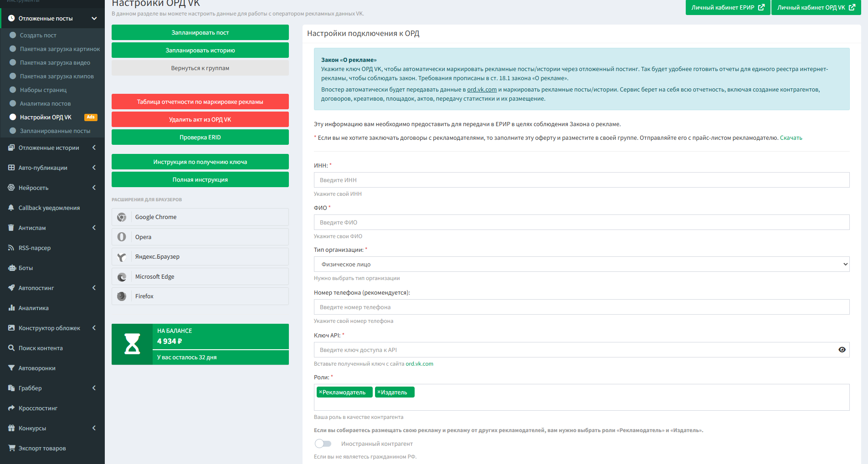Remove the Рекламодатель role tag
Viewport: 868px width, 464px height.
[x=320, y=392]
